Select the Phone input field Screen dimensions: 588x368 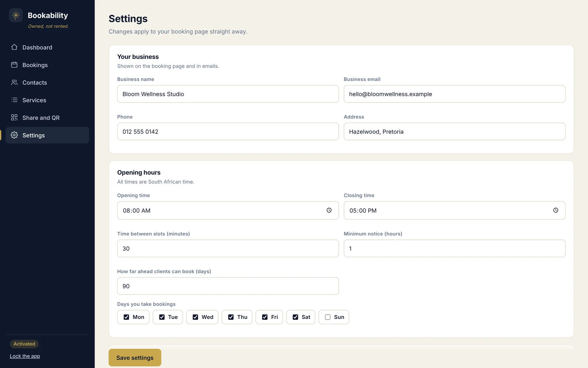(228, 131)
